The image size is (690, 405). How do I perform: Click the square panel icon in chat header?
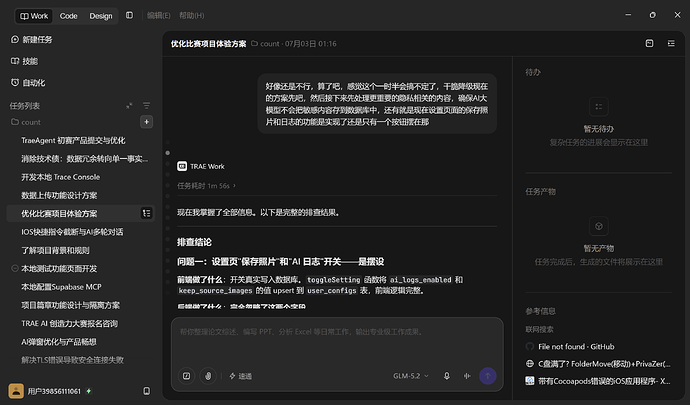tap(650, 43)
